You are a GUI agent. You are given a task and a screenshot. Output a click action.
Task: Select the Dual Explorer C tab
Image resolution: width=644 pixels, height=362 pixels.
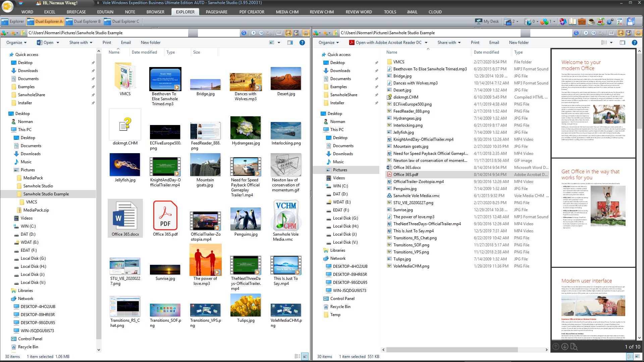point(122,21)
